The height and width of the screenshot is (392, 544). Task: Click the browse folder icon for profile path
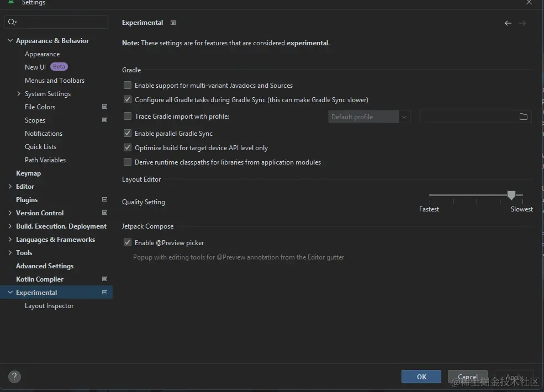(524, 116)
